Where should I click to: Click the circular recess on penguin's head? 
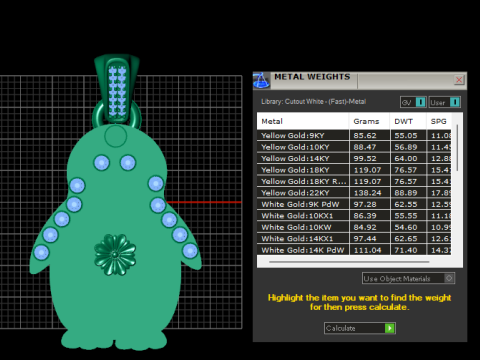click(x=115, y=136)
